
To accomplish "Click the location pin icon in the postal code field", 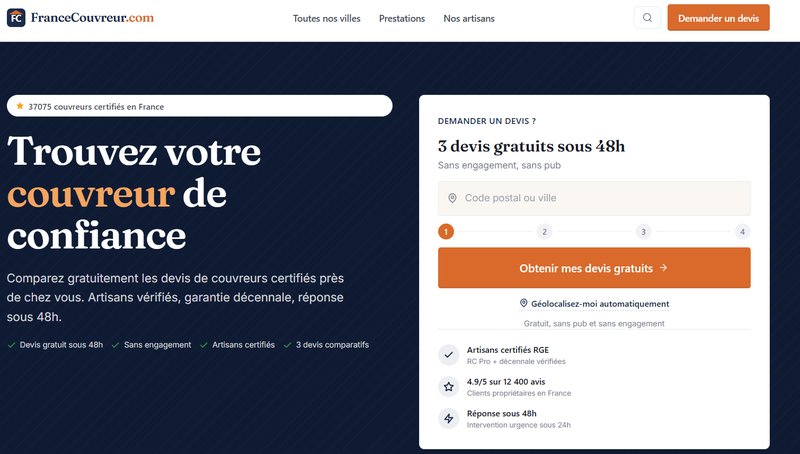I will (x=452, y=198).
